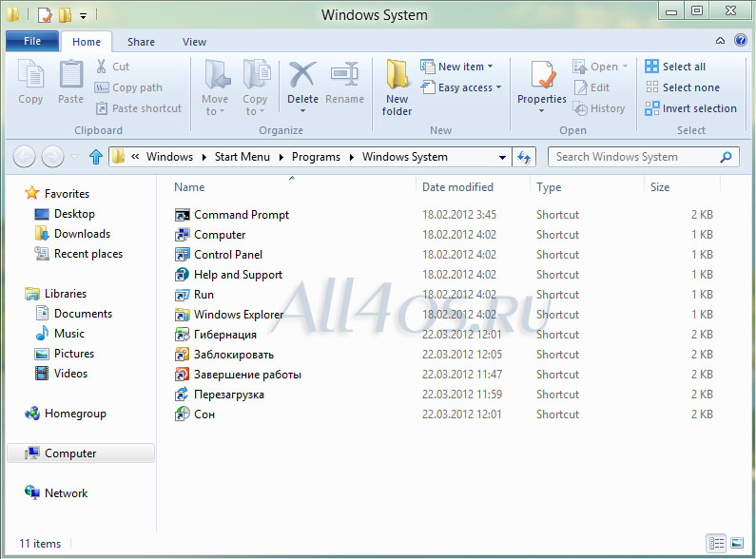The width and height of the screenshot is (756, 559).
Task: Click Select none
Action: click(683, 87)
